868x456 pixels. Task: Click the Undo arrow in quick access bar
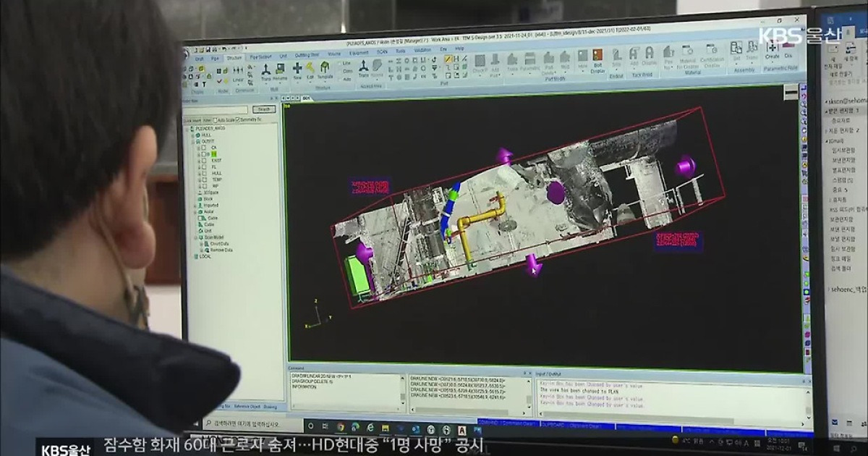click(224, 48)
